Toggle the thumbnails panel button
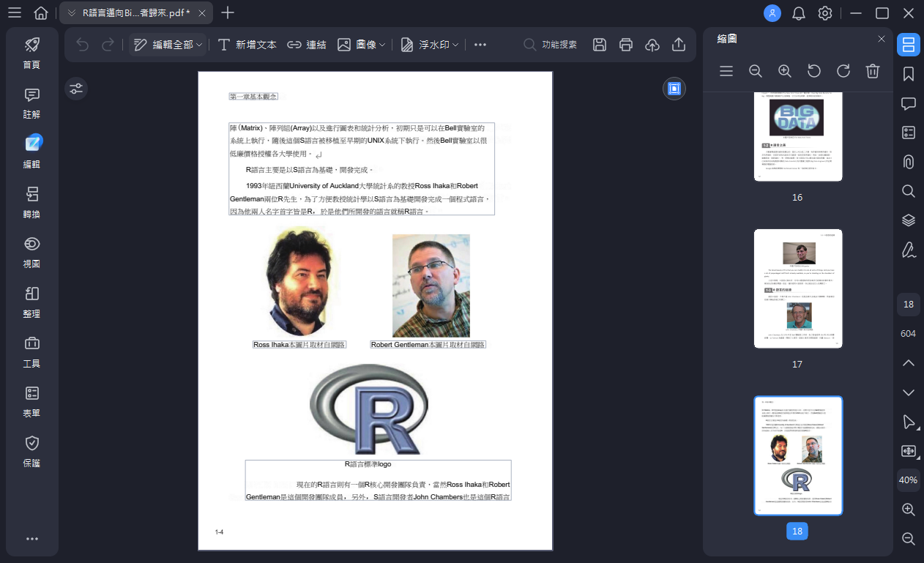Image resolution: width=924 pixels, height=563 pixels. click(909, 45)
